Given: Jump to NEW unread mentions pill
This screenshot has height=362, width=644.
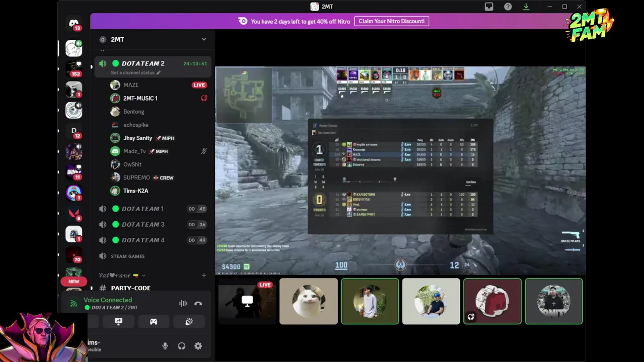Looking at the screenshot, I should click(74, 282).
